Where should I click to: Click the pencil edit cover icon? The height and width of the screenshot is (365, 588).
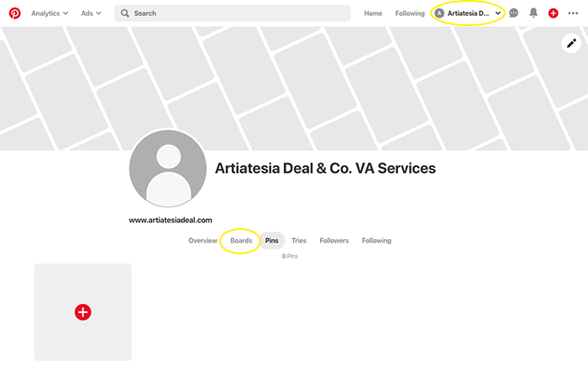[x=571, y=44]
